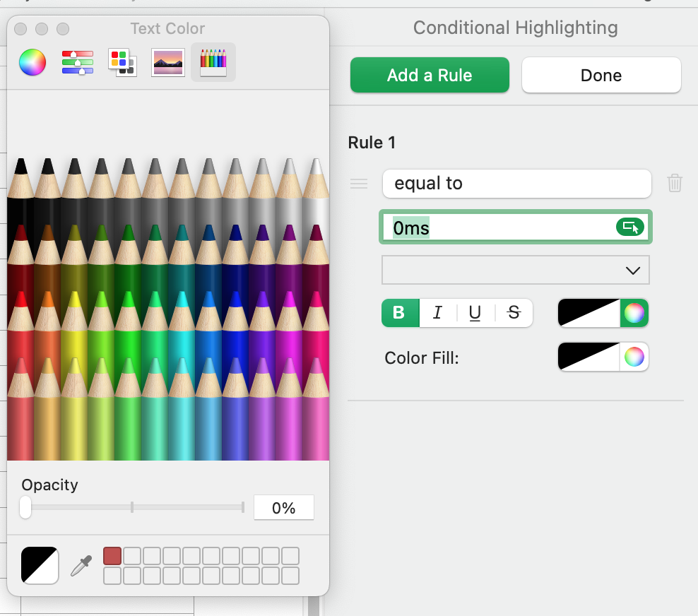The width and height of the screenshot is (698, 616).
Task: Click the cell reference button in value field
Action: coord(630,227)
